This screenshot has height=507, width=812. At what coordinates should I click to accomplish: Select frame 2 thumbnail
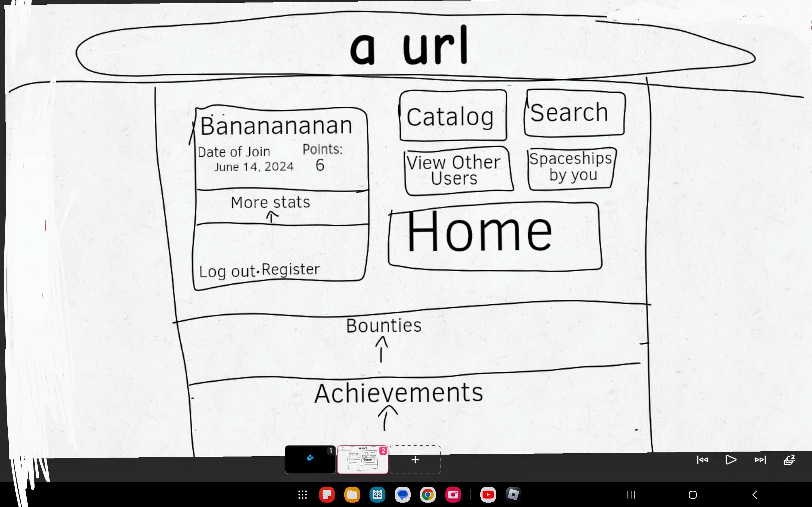coord(363,459)
